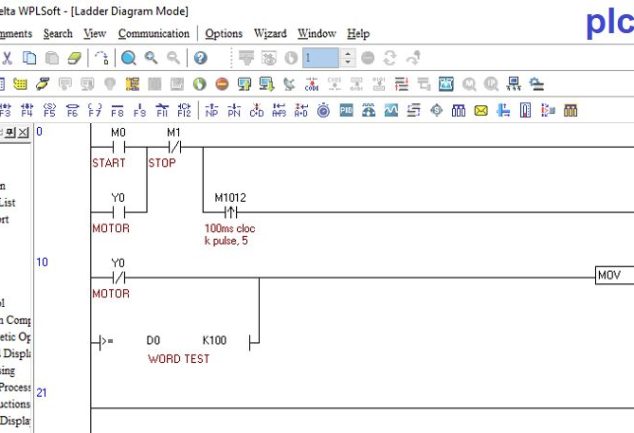634x433 pixels.
Task: Click the Write to PLC monitor icon
Action: [244, 84]
